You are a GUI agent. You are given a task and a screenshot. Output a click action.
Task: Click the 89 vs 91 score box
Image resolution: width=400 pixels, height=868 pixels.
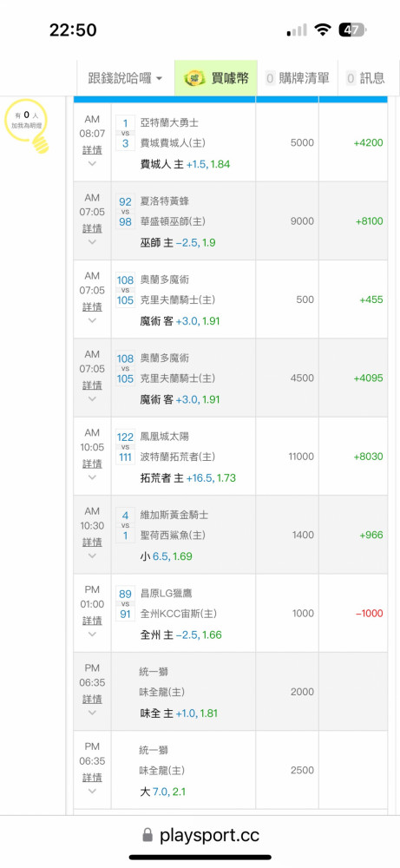coord(125,603)
